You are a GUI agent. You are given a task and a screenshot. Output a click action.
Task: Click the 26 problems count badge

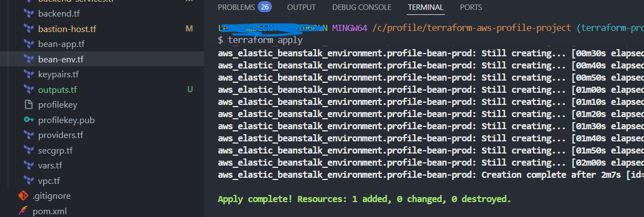pyautogui.click(x=265, y=7)
